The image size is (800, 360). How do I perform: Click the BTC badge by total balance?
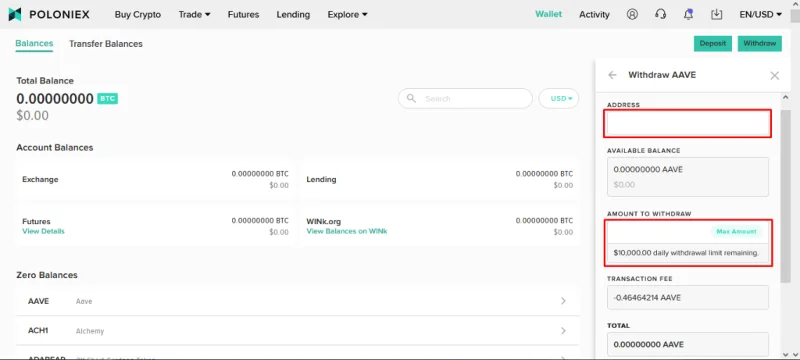pos(108,98)
